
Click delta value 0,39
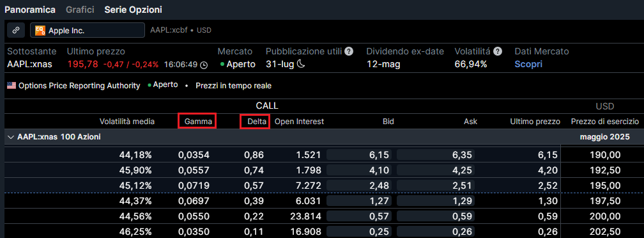(254, 201)
